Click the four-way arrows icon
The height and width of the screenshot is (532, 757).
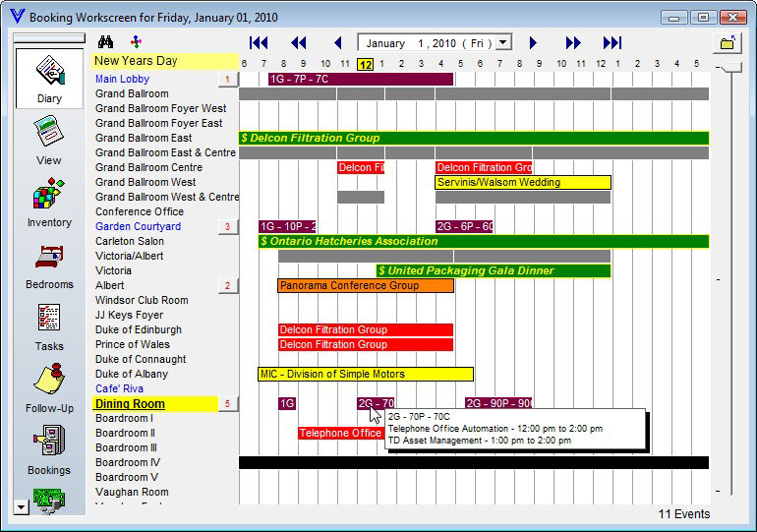pos(136,42)
